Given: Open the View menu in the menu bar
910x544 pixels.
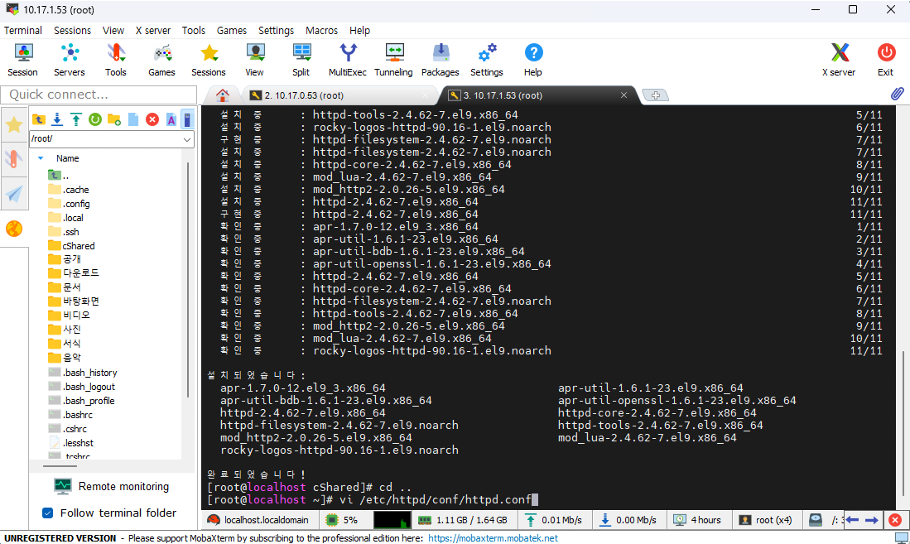Looking at the screenshot, I should [x=113, y=30].
